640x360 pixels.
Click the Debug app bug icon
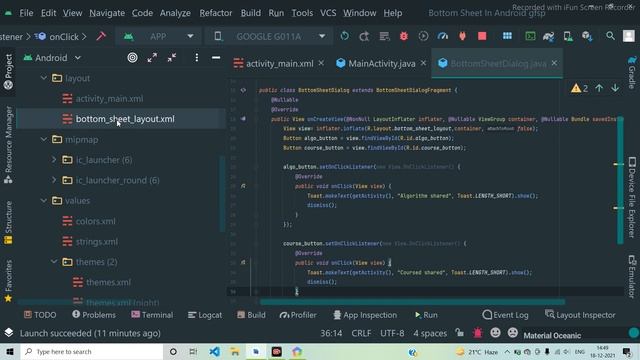click(x=404, y=36)
